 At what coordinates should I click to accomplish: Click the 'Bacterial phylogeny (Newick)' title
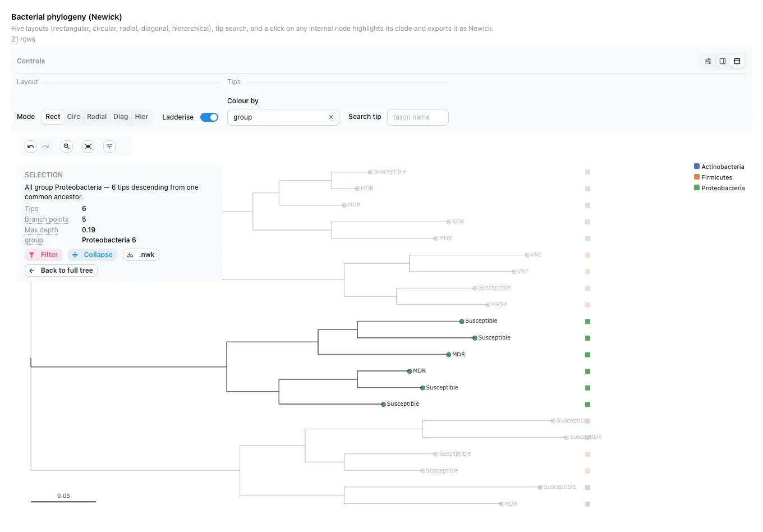point(67,17)
